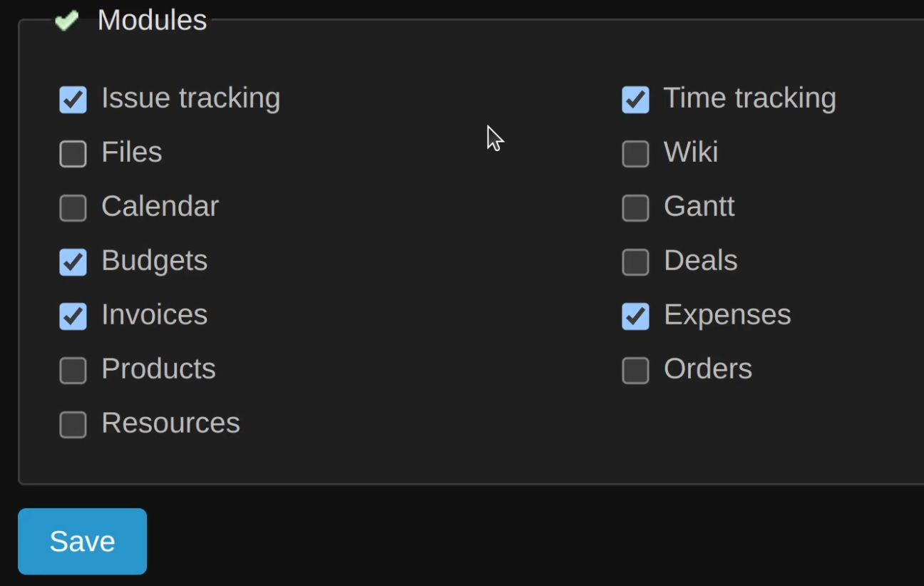This screenshot has height=586, width=924.
Task: Check the Orders module checkbox
Action: coord(635,371)
